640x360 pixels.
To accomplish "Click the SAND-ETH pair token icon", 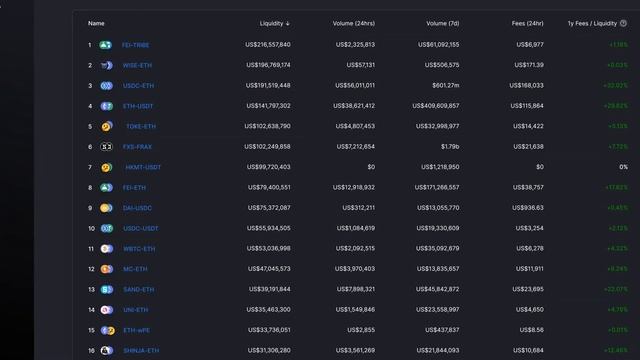I will [x=107, y=289].
